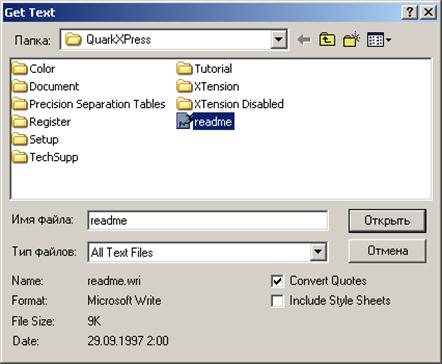
Task: Click the XTension Disabled folder name
Action: pyautogui.click(x=239, y=104)
